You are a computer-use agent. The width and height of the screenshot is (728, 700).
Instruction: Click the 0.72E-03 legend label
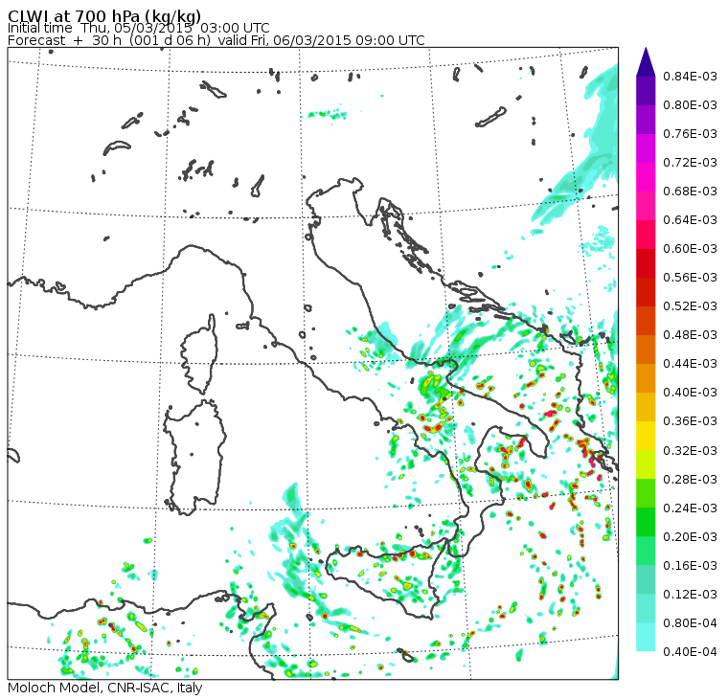690,163
